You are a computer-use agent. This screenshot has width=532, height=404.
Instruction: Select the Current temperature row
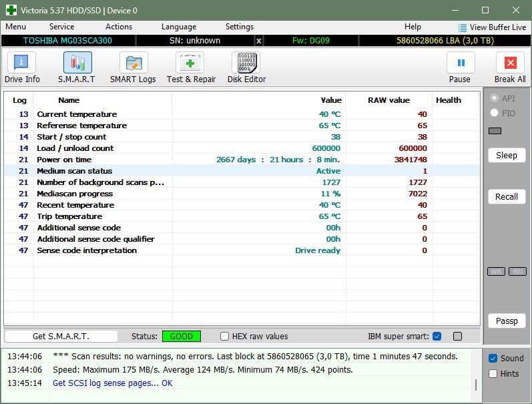click(242, 114)
